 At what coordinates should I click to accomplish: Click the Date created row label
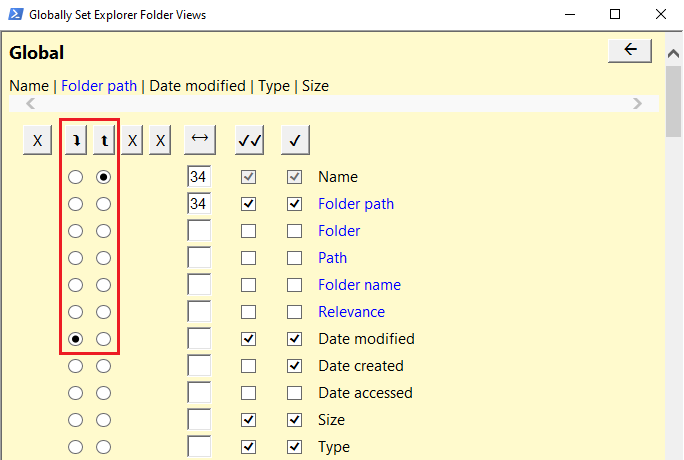click(x=361, y=366)
